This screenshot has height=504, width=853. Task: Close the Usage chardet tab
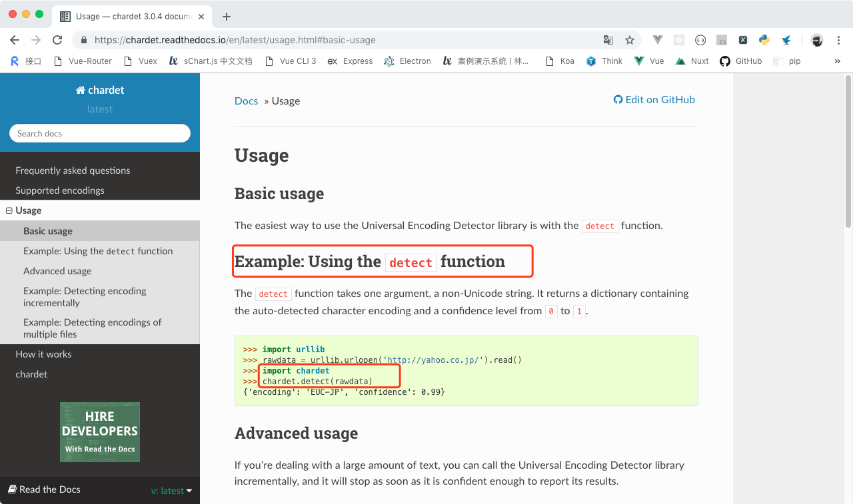pos(201,17)
